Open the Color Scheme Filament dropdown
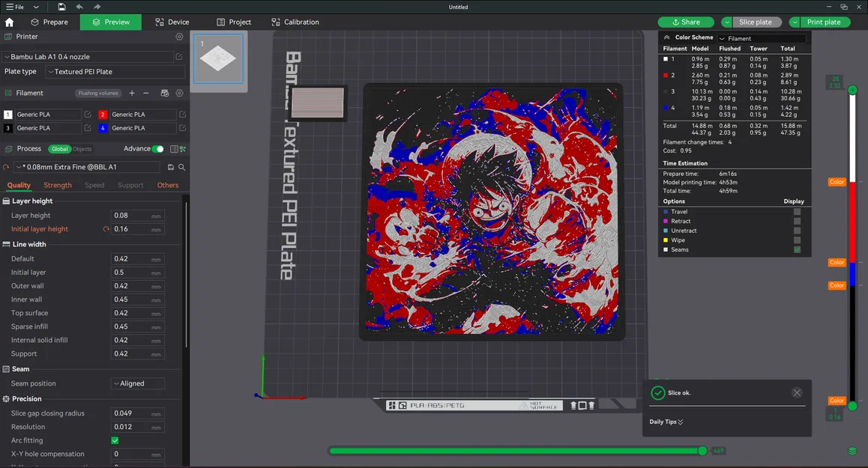Viewport: 868px width, 468px height. coord(762,38)
